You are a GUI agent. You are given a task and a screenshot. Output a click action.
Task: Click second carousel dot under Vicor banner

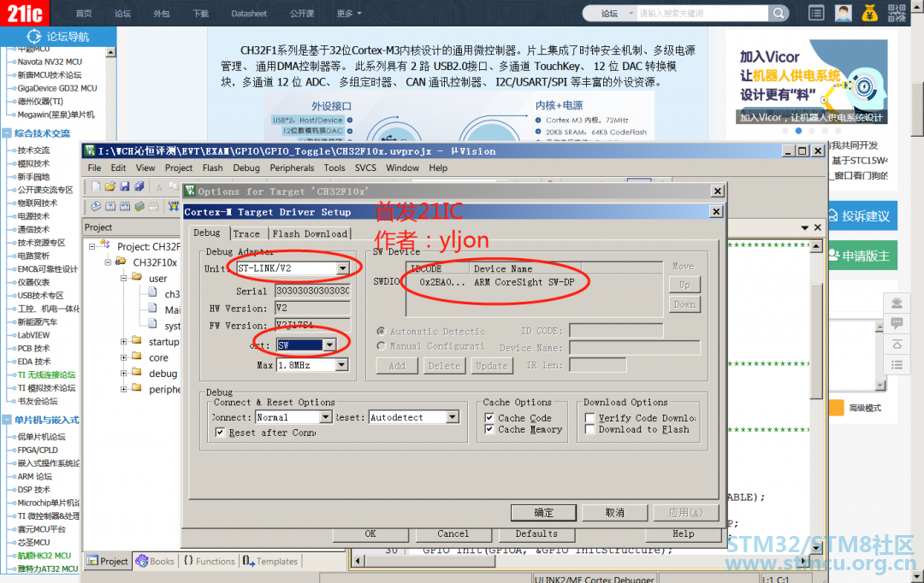click(798, 131)
